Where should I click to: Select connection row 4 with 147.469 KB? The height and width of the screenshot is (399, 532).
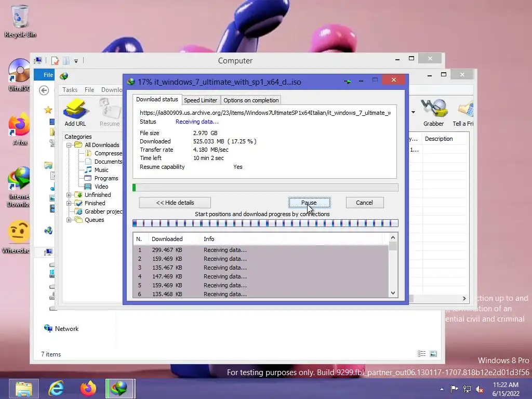[261, 276]
